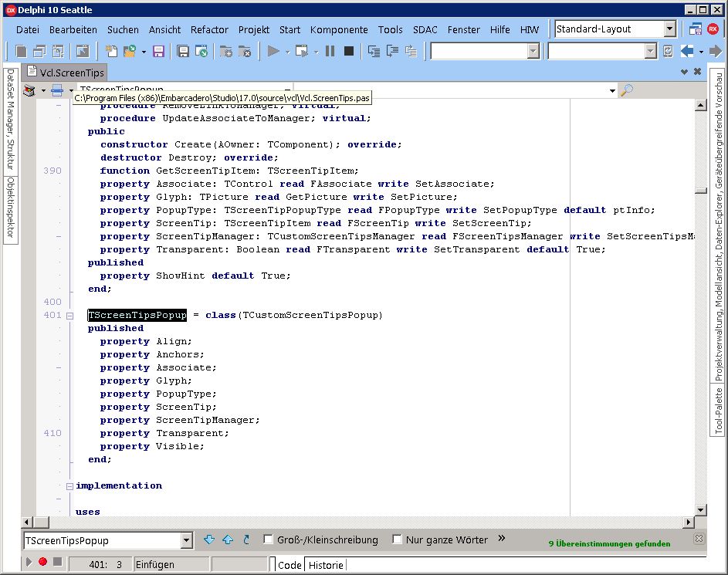728x575 pixels.
Task: Click the Run play icon
Action: [x=273, y=51]
